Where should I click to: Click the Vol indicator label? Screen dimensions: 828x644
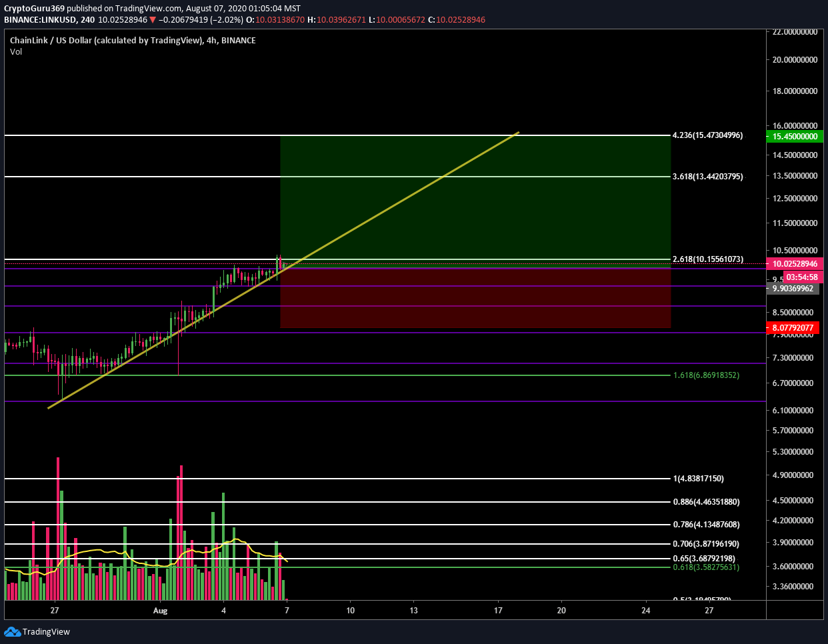[x=16, y=52]
